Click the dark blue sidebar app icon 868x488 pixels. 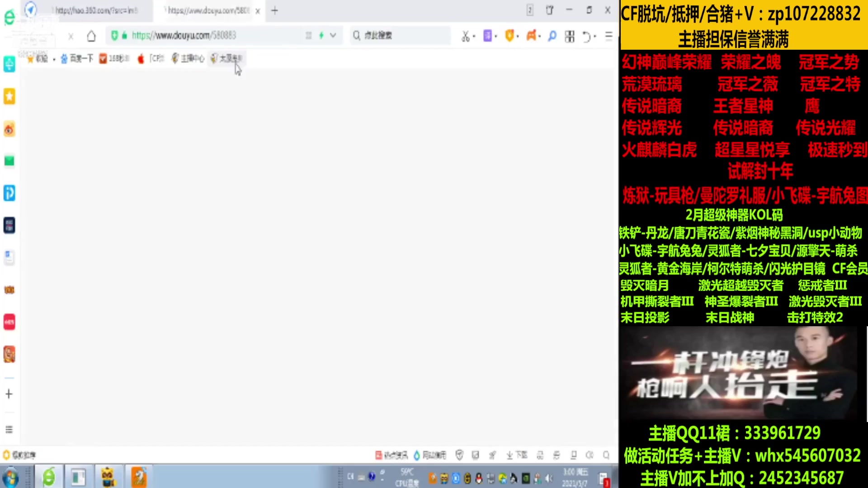[x=9, y=225]
